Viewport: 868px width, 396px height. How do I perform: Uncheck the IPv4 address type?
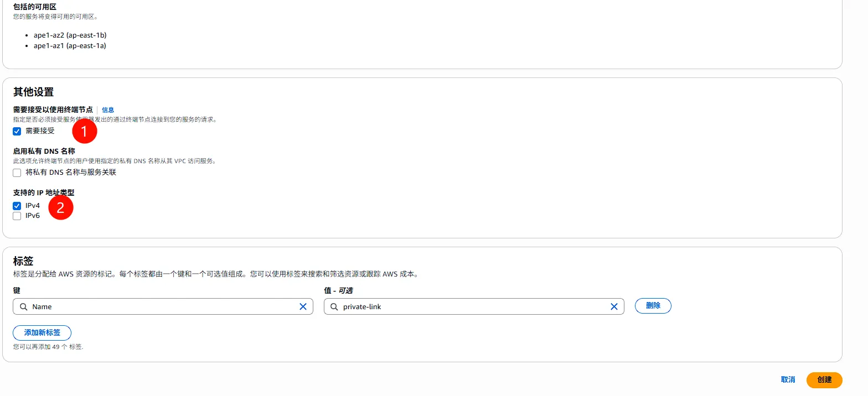[x=17, y=206]
